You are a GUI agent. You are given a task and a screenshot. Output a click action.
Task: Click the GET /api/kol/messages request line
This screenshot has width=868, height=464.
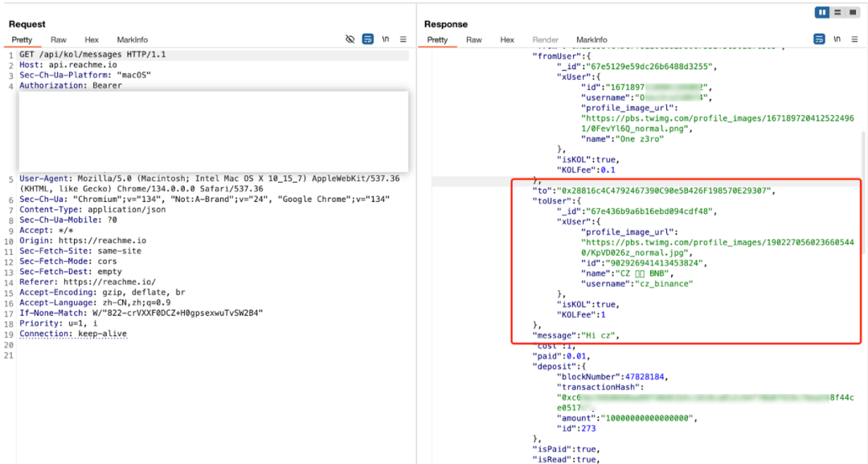[x=92, y=55]
